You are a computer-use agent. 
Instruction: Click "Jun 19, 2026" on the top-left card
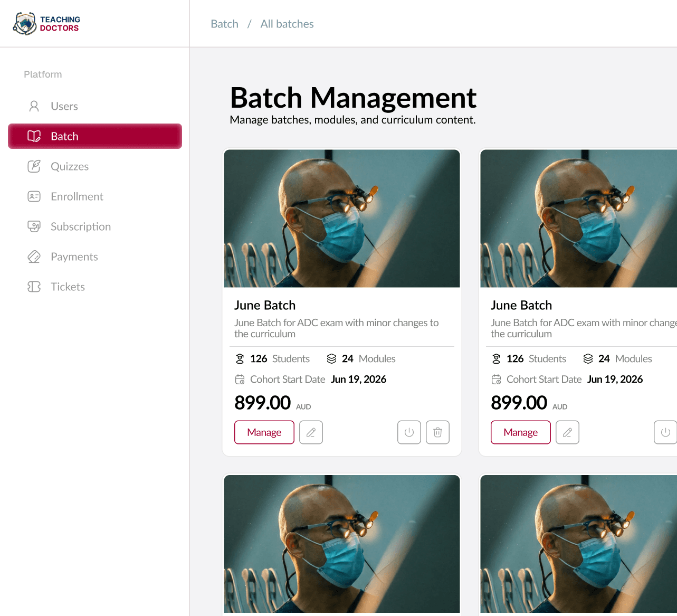click(359, 380)
